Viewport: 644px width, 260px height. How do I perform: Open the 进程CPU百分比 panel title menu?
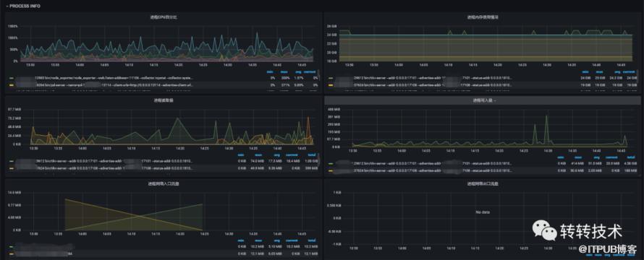pos(164,17)
